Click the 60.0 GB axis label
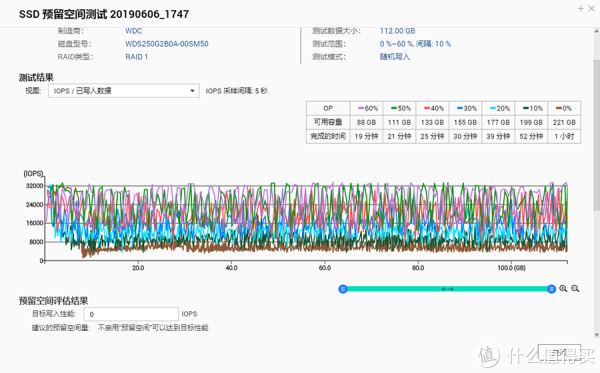 pyautogui.click(x=324, y=268)
